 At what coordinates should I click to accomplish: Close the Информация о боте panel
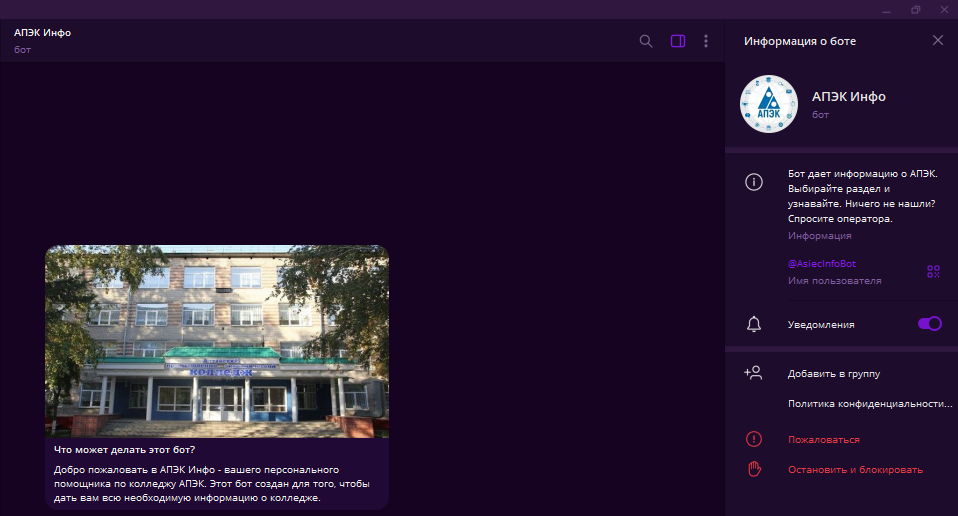tap(938, 40)
